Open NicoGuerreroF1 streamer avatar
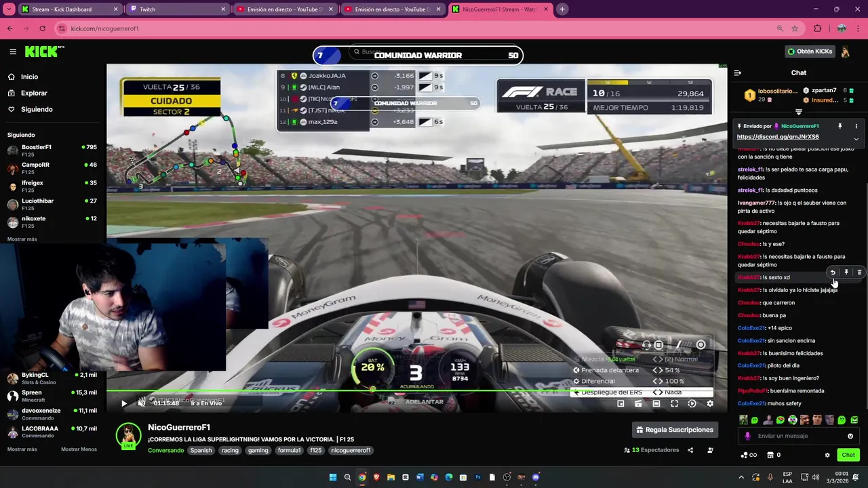 coord(128,436)
